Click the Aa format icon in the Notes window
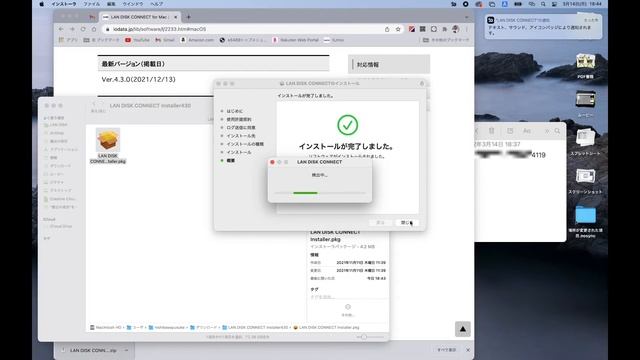The height and width of the screenshot is (360, 640). tap(527, 131)
